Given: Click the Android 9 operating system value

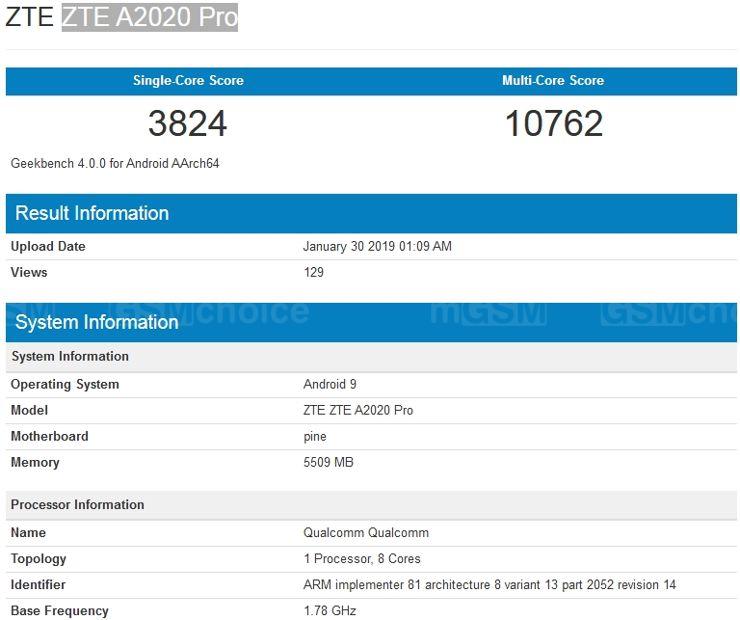Looking at the screenshot, I should [329, 384].
